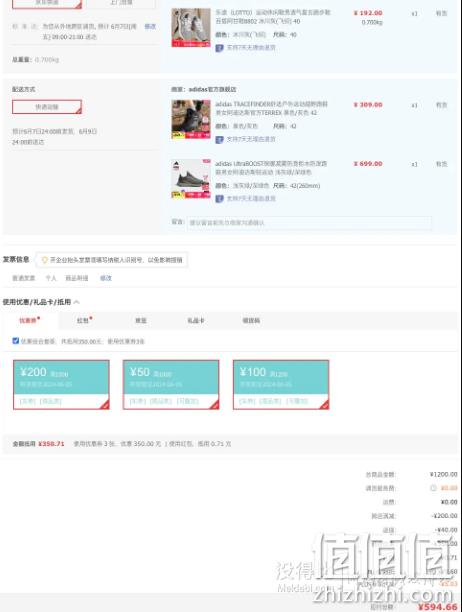462x612 pixels.
Task: Deselect the ¥100 coupon card
Action: coord(281,385)
